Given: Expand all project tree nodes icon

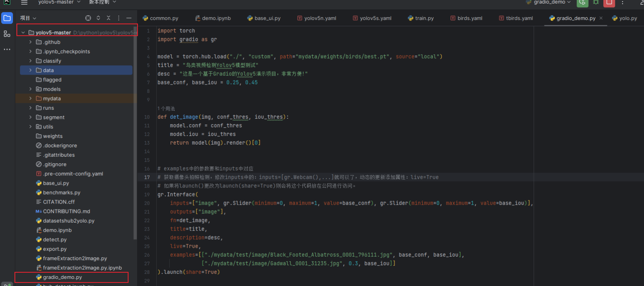Looking at the screenshot, I should (98, 18).
